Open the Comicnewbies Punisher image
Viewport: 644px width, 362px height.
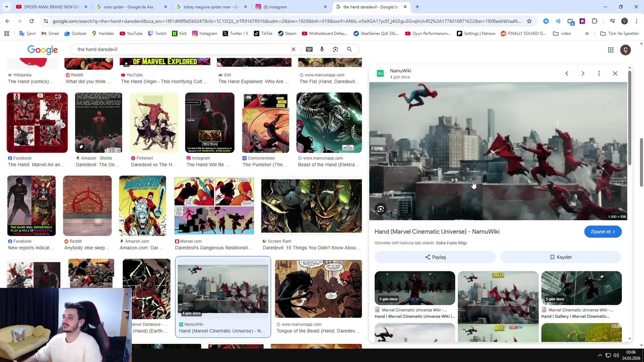point(266,123)
